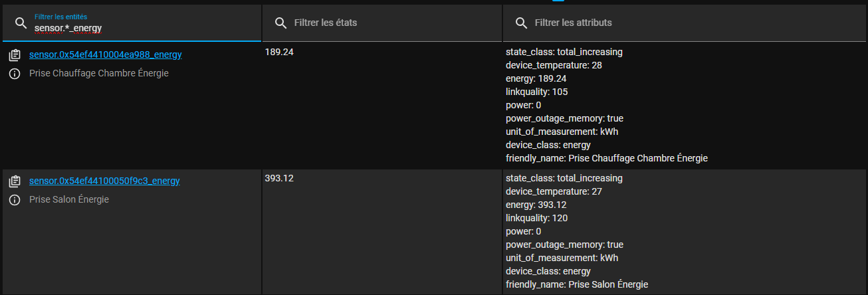Open the sensor.0x54ef4410004ea988_energy link
The height and width of the screenshot is (295, 868).
105,54
